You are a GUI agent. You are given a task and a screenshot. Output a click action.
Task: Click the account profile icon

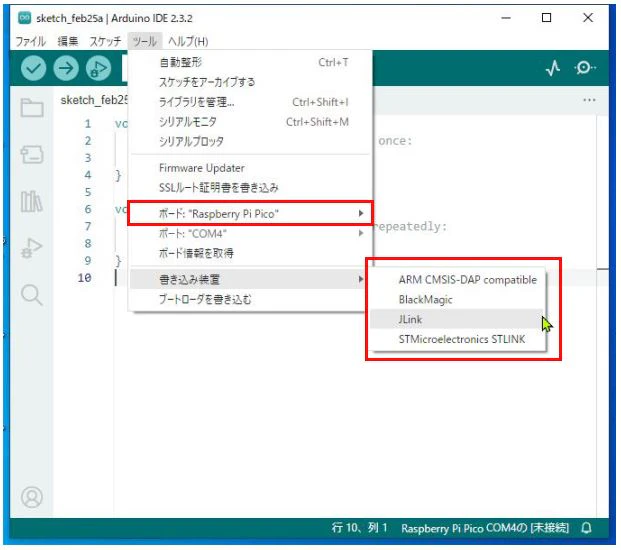point(32,497)
